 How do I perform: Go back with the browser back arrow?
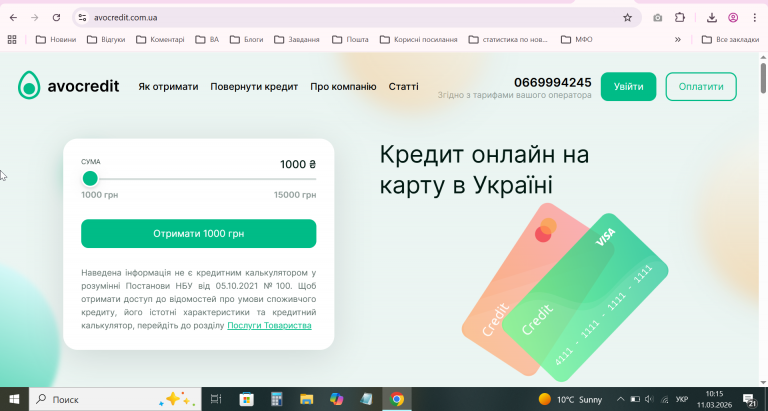click(x=13, y=18)
